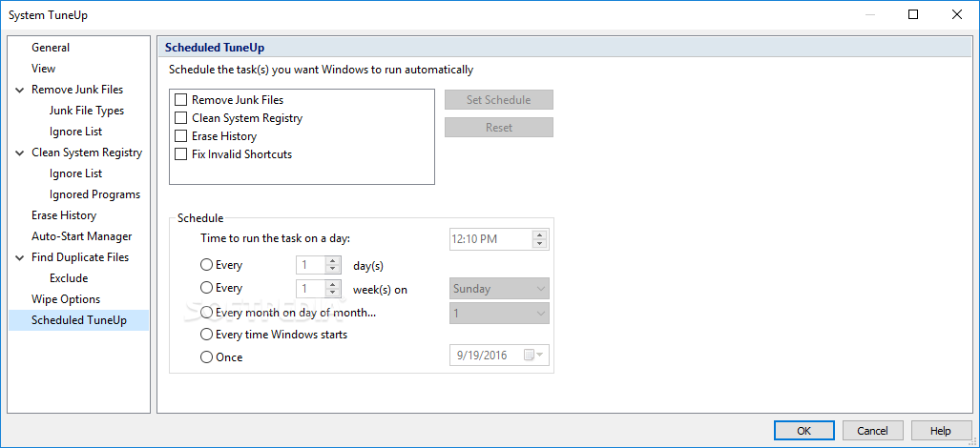The height and width of the screenshot is (448, 980).
Task: Decrease the week(s) interval value
Action: (333, 293)
